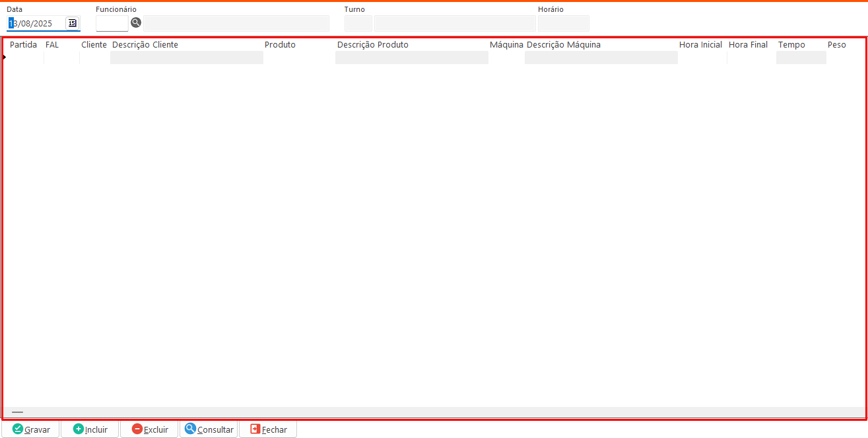Viewport: 868px width, 438px height.
Task: Select the Hora Final column header
Action: (748, 45)
